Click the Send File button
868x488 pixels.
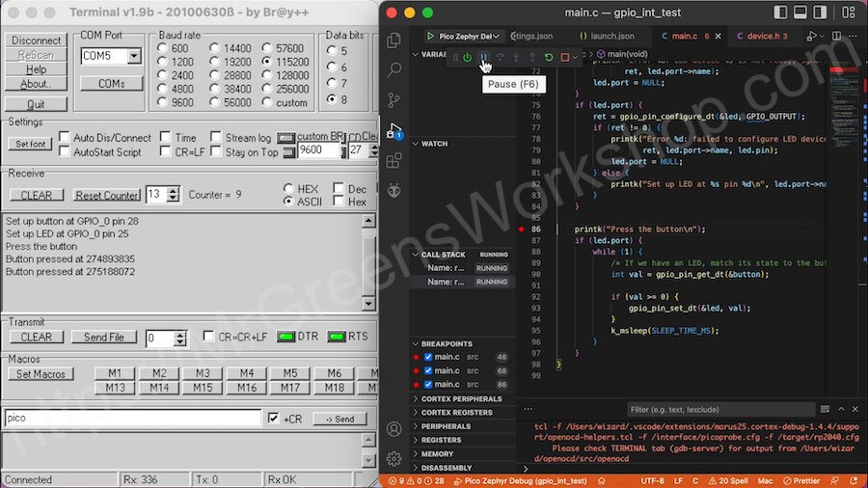(x=104, y=337)
